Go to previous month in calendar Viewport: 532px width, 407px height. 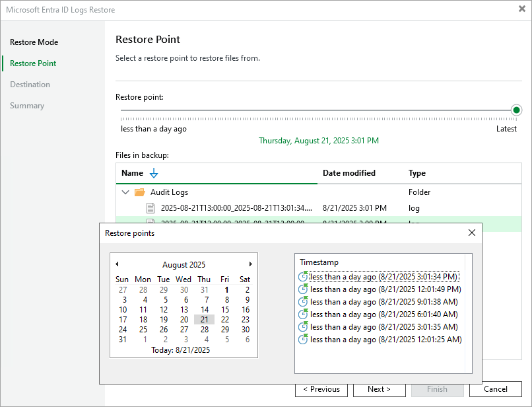(117, 264)
